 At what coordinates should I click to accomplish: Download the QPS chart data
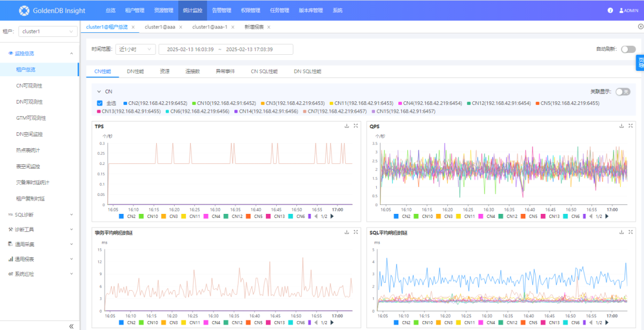tap(621, 126)
